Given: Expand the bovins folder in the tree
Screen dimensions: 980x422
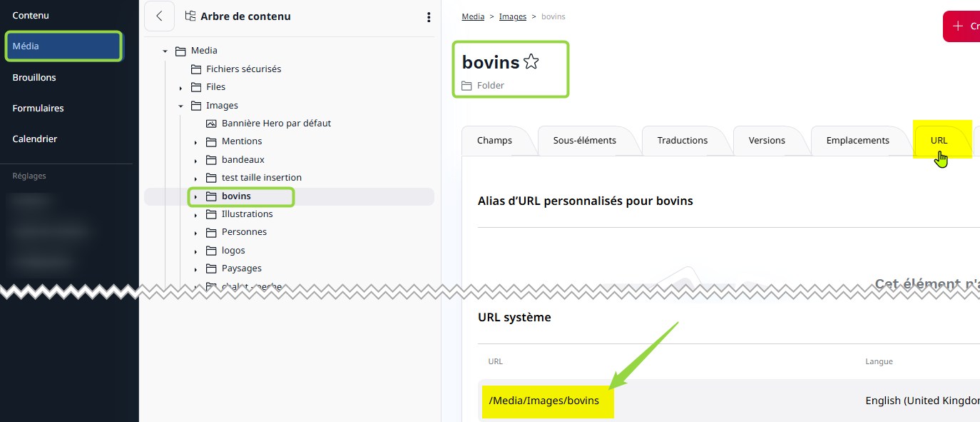Looking at the screenshot, I should 196,196.
